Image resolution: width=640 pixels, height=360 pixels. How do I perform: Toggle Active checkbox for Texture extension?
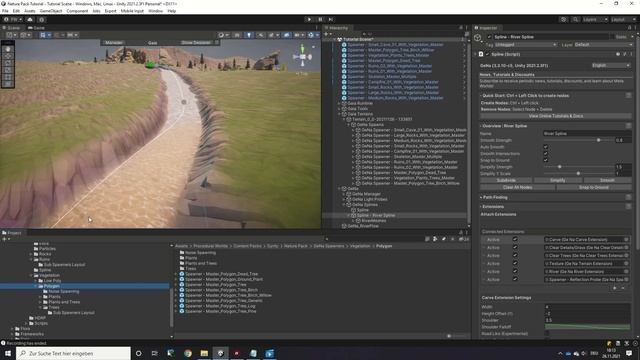click(515, 264)
